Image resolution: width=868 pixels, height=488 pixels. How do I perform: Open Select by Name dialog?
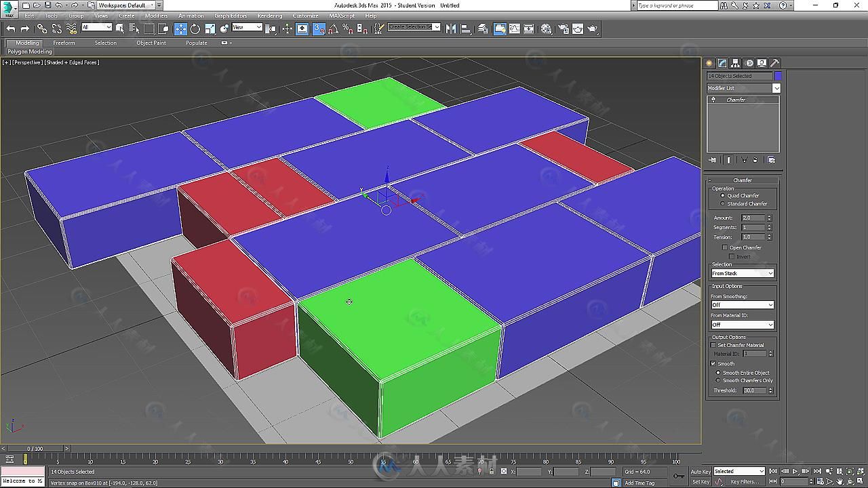(x=134, y=28)
